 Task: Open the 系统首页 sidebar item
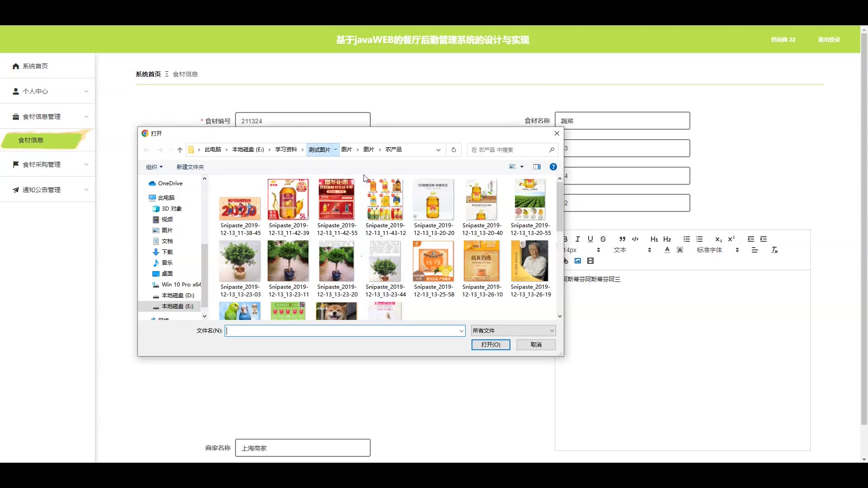35,66
